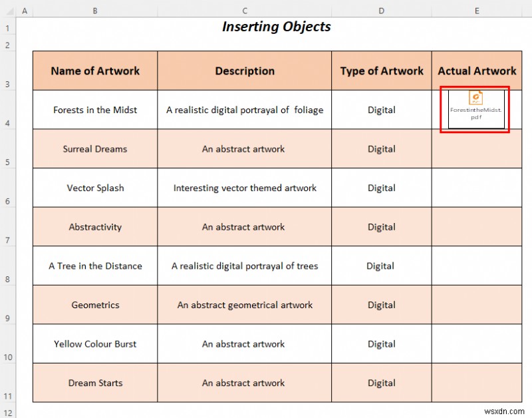The image size is (532, 418).
Task: Click 'An abstract artwork' in Abstractivity row
Action: click(x=244, y=227)
